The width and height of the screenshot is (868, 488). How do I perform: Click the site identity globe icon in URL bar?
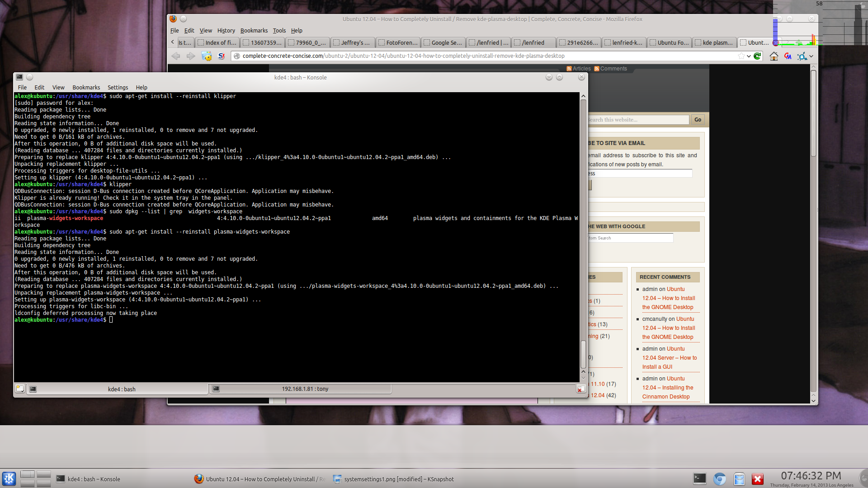(x=236, y=56)
